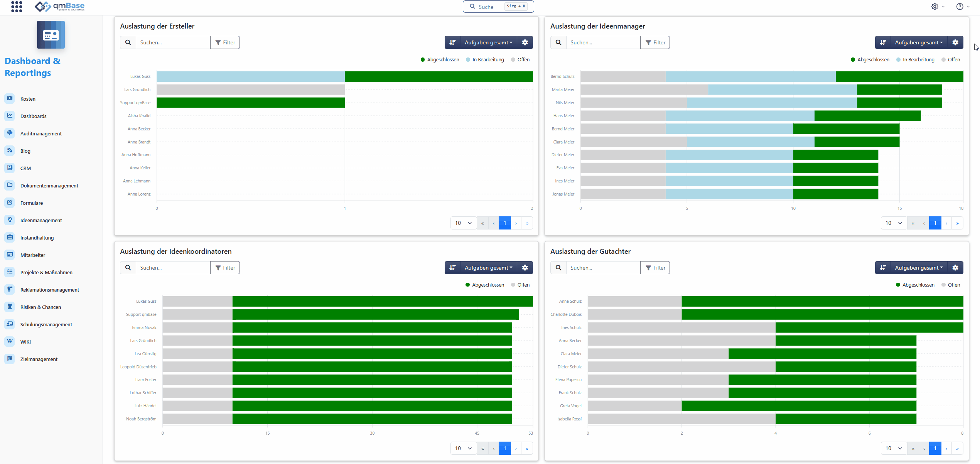Click Lukas Guss green bar in Ersteller chart
Image resolution: width=980 pixels, height=464 pixels.
click(439, 76)
